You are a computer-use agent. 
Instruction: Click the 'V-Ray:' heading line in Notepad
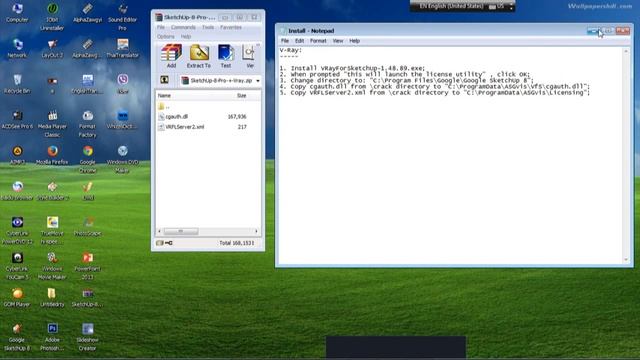coord(291,50)
